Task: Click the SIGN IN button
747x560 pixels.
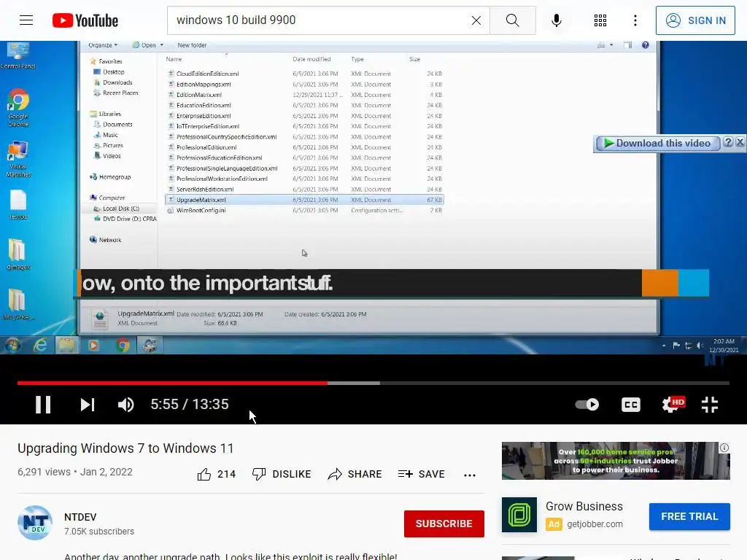Action: 695,20
